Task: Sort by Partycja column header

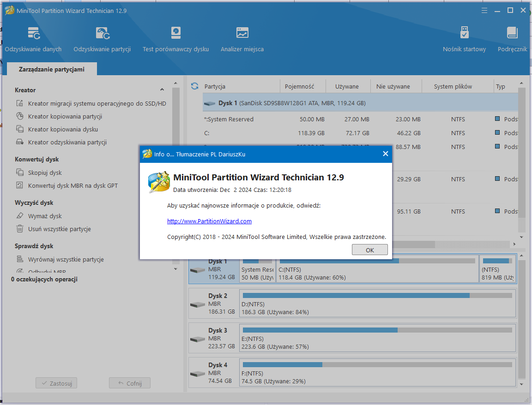Action: point(241,86)
